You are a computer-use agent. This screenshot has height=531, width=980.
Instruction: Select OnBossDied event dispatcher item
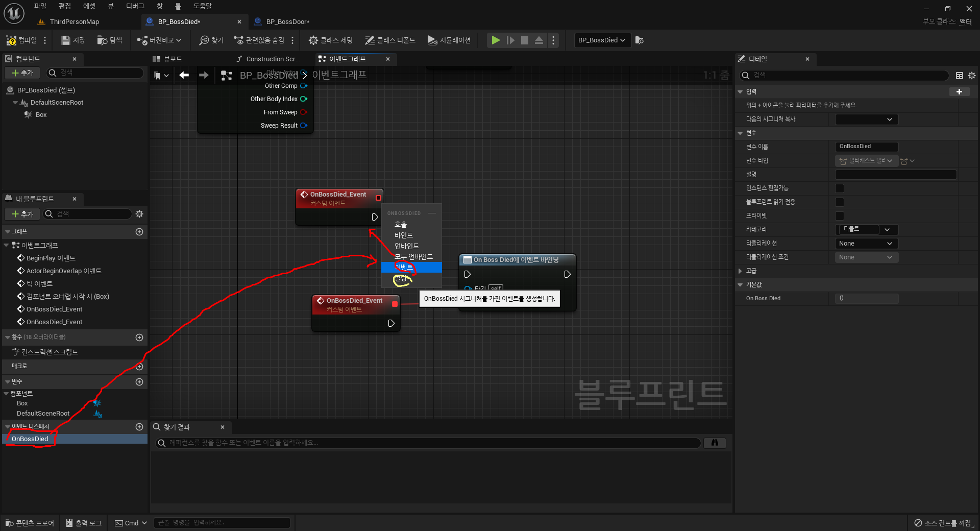coord(75,439)
